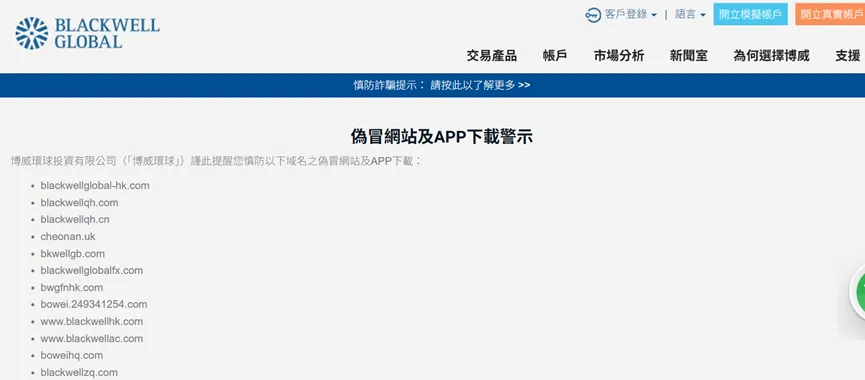Open the 支援 menu
The width and height of the screenshot is (865, 380).
(848, 56)
